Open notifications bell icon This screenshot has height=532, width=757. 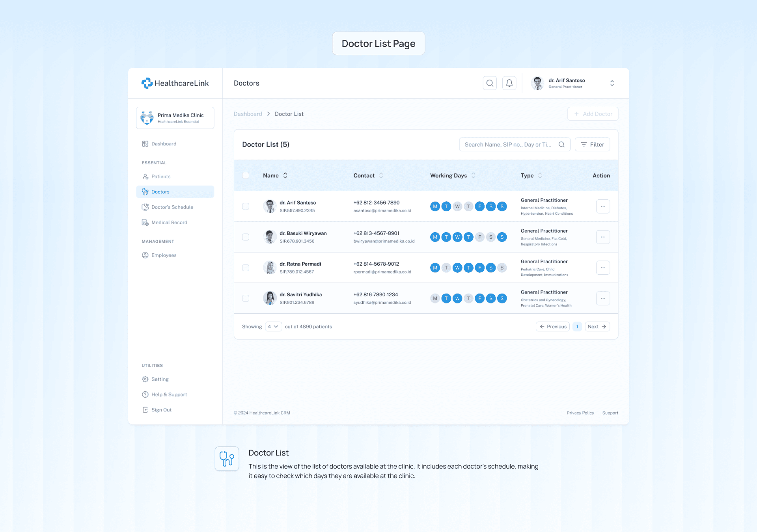pos(509,83)
